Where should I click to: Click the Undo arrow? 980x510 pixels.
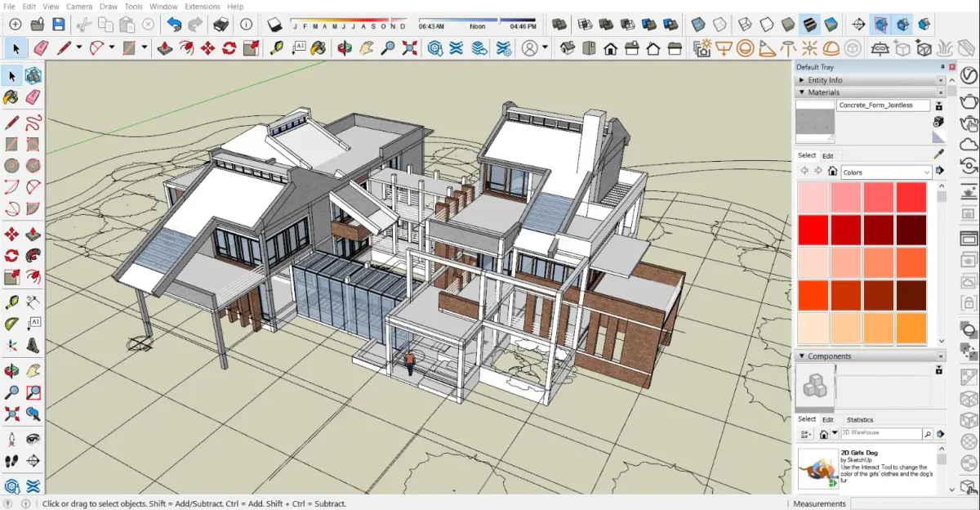click(176, 25)
